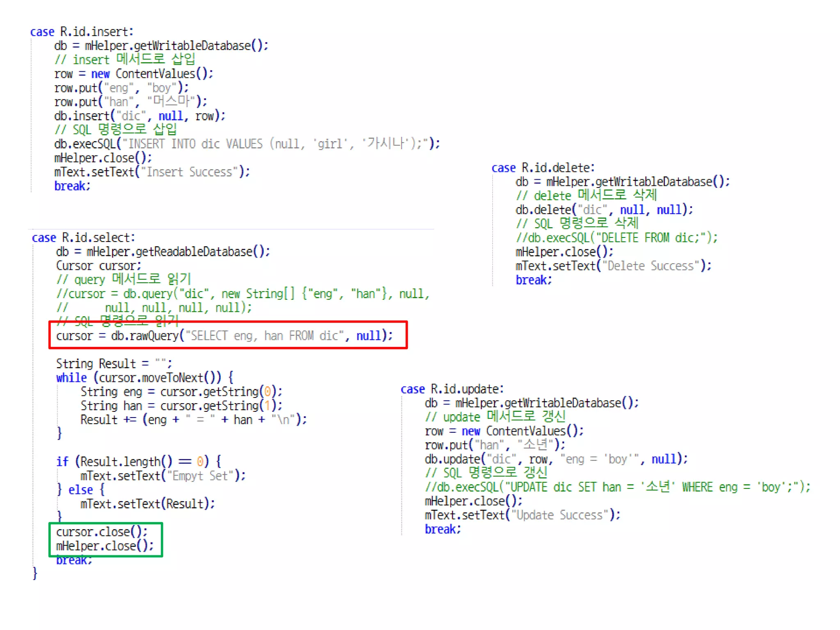
Task: Click the db.update("dic", row, ...) line
Action: point(556,459)
